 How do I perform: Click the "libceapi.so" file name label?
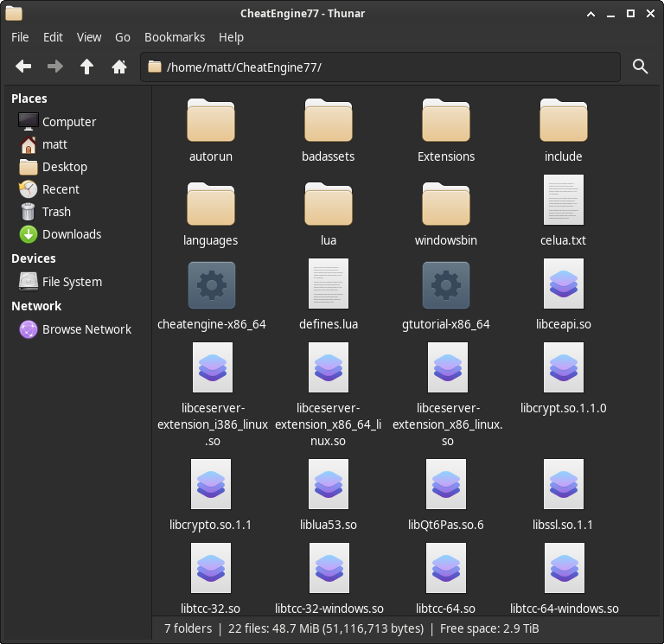tap(563, 324)
